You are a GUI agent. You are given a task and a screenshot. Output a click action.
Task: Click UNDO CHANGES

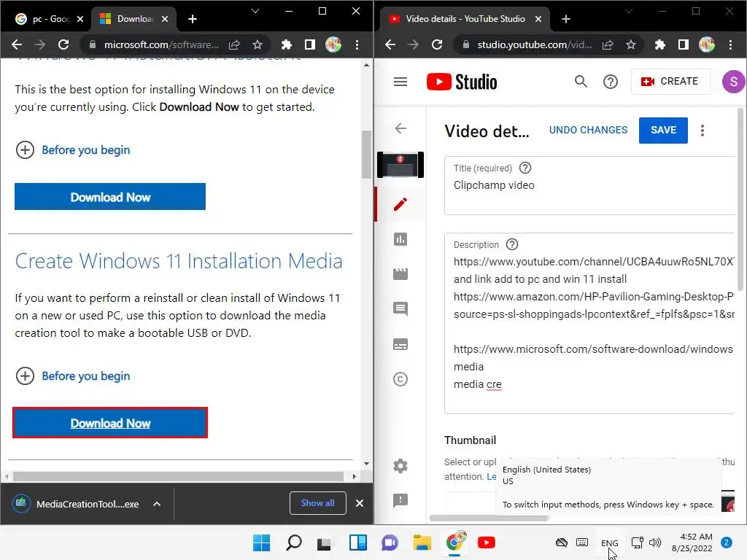[588, 130]
